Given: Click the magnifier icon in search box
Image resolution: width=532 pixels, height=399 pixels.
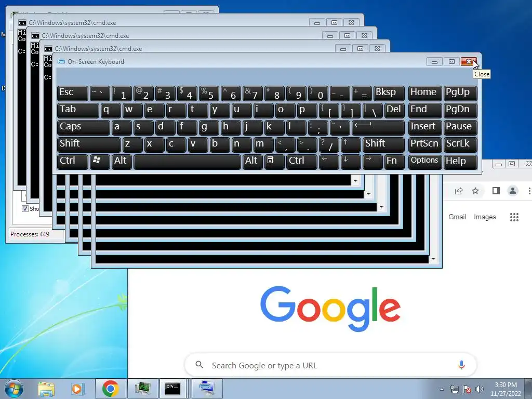Looking at the screenshot, I should tap(199, 365).
